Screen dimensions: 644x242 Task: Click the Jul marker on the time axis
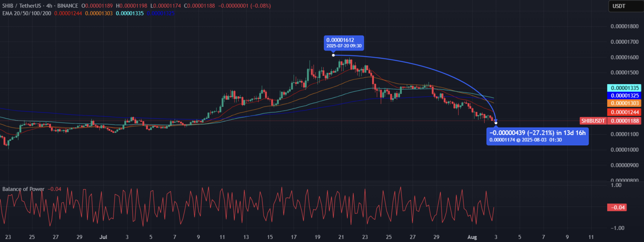[x=103, y=237]
